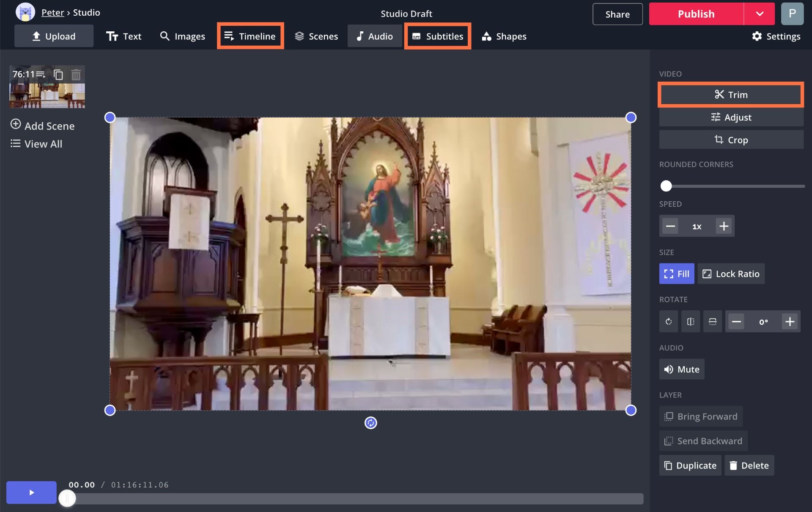
Task: Toggle the Fill size option
Action: click(676, 274)
